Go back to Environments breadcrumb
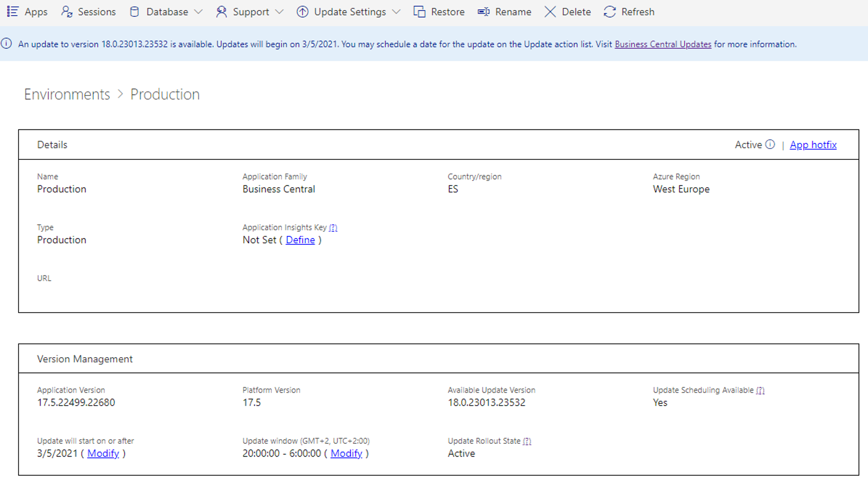Viewport: 868px width, 480px height. (x=67, y=94)
